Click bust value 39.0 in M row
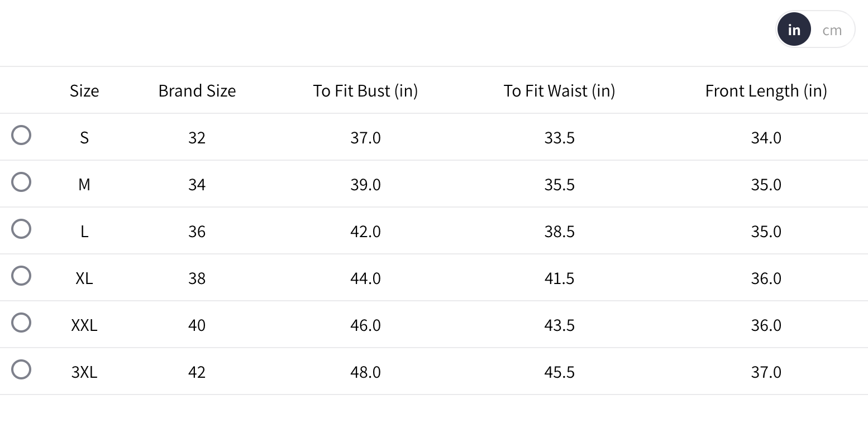This screenshot has width=868, height=433. [365, 184]
